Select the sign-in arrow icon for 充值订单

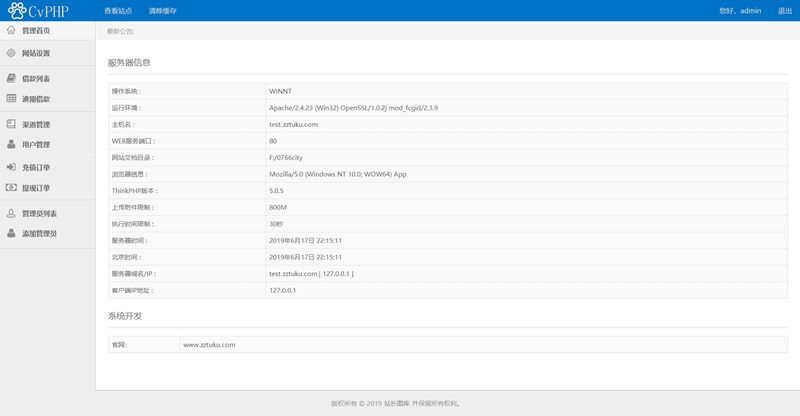point(11,167)
